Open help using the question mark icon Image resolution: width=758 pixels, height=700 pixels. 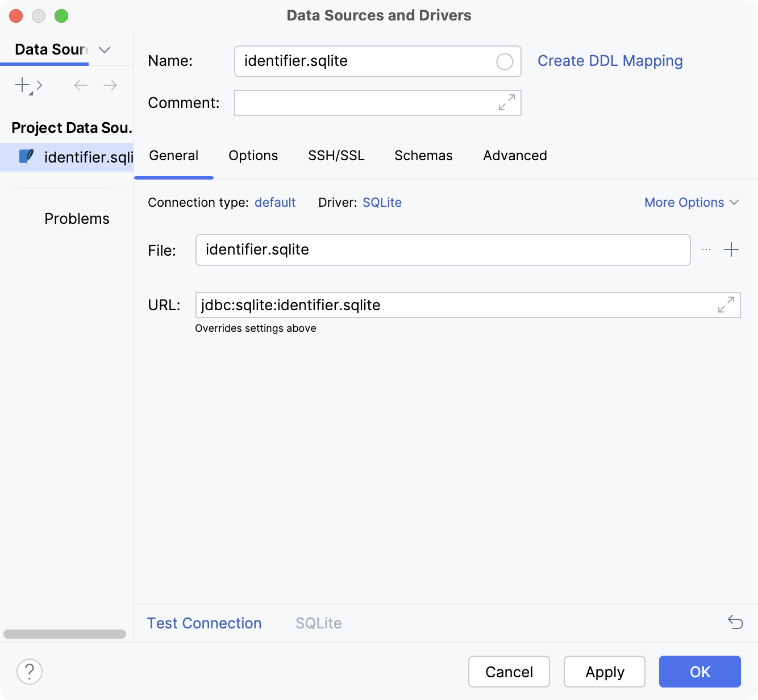[30, 672]
